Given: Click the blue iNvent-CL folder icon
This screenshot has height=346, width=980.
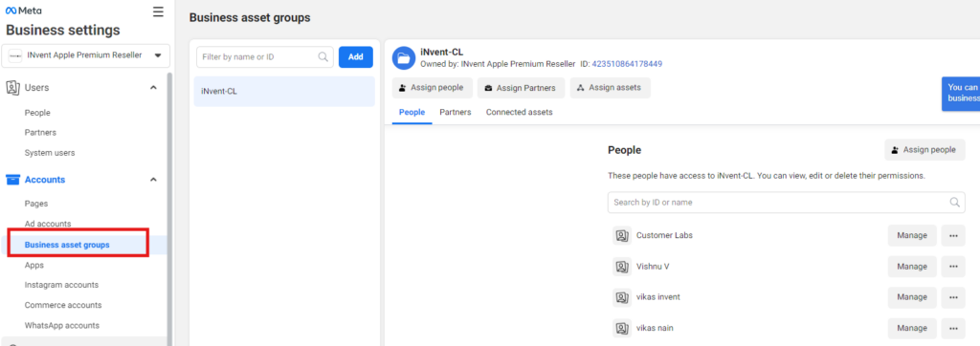Looking at the screenshot, I should click(404, 57).
